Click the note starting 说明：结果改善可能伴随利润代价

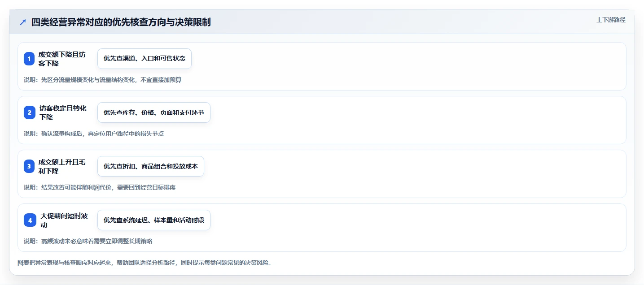click(100, 188)
